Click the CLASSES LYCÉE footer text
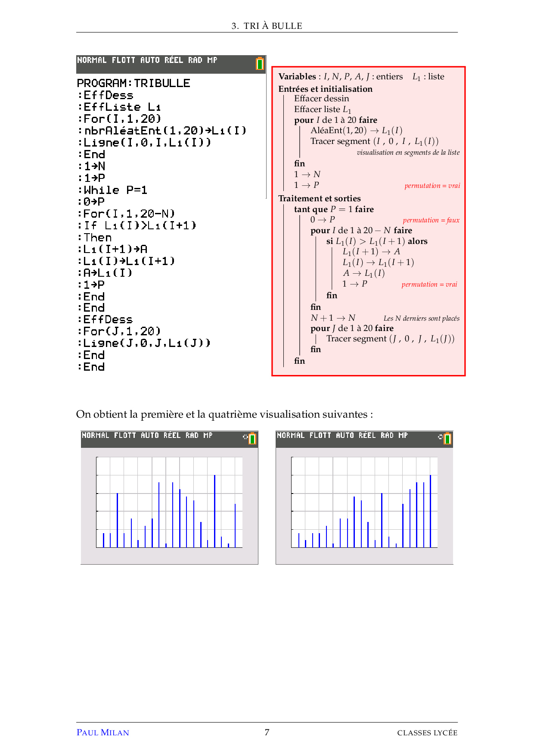Viewport: 534px width, 756px height. point(427,733)
